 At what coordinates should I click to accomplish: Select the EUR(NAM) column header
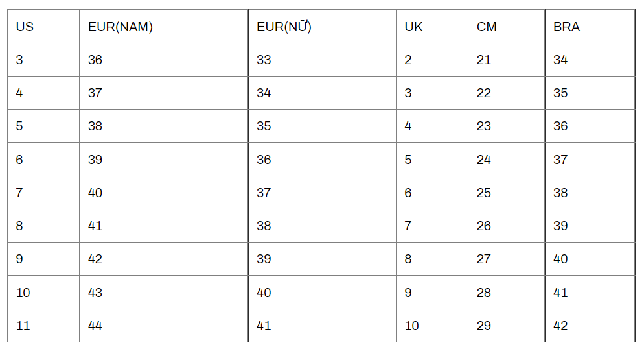point(121,27)
